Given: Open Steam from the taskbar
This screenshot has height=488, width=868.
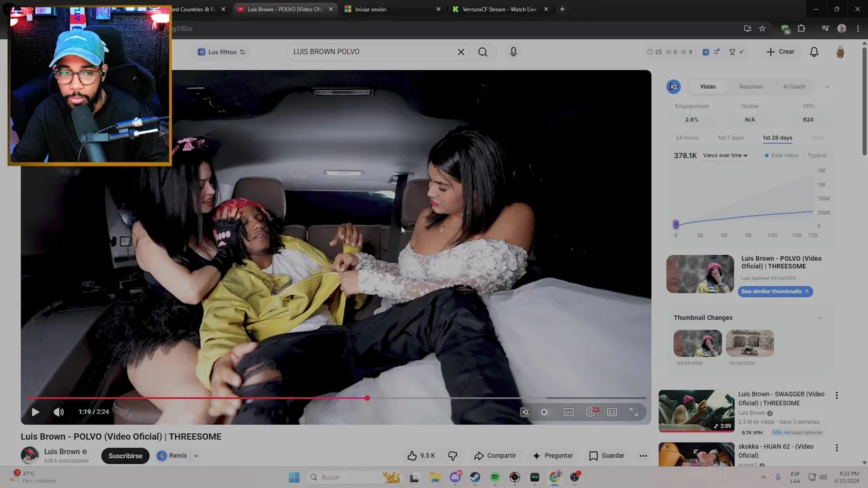Looking at the screenshot, I should 475,477.
